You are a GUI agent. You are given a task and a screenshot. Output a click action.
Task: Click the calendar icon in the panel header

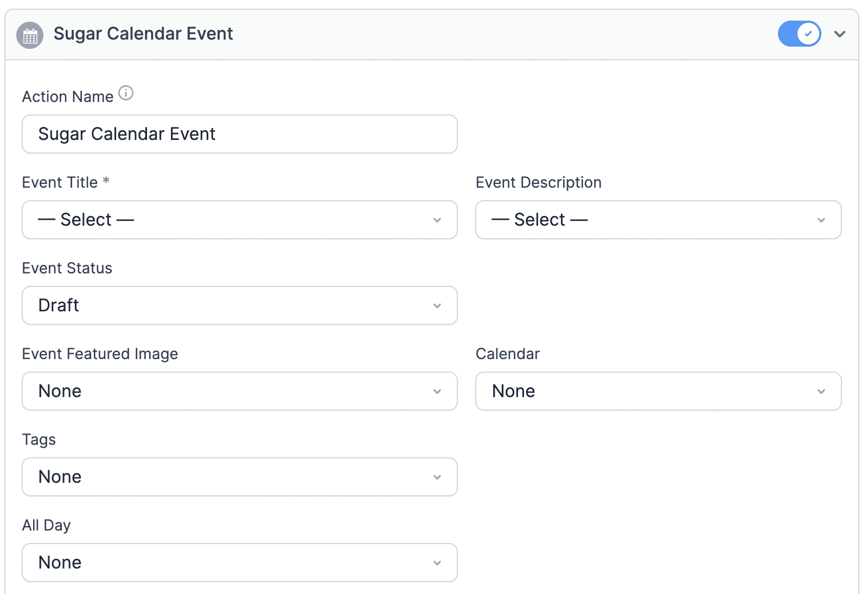tap(30, 35)
